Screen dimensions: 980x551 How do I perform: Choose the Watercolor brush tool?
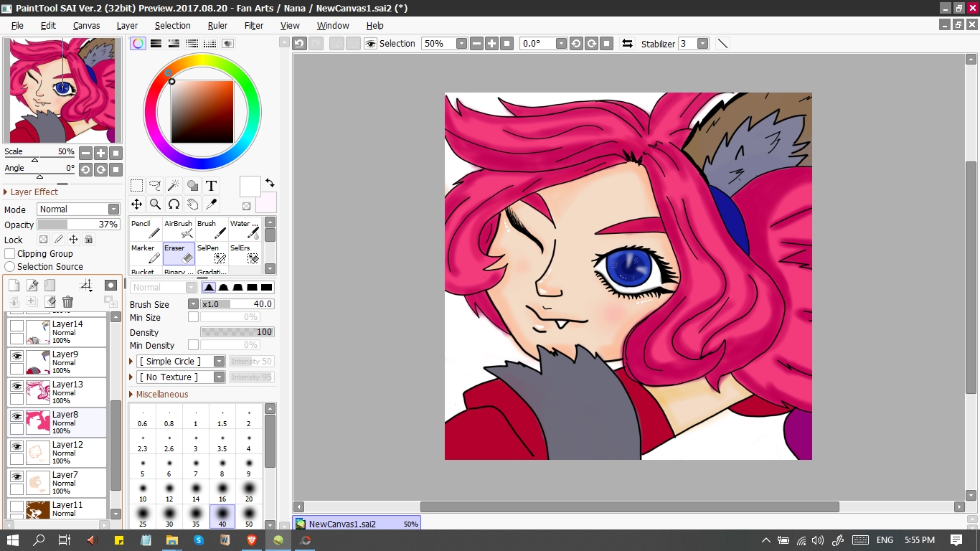pos(245,230)
